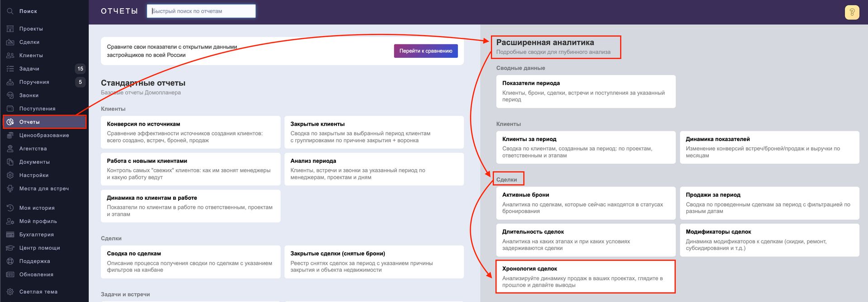Focus the quick report search field
Screen dimensions: 868x302
pyautogui.click(x=201, y=11)
